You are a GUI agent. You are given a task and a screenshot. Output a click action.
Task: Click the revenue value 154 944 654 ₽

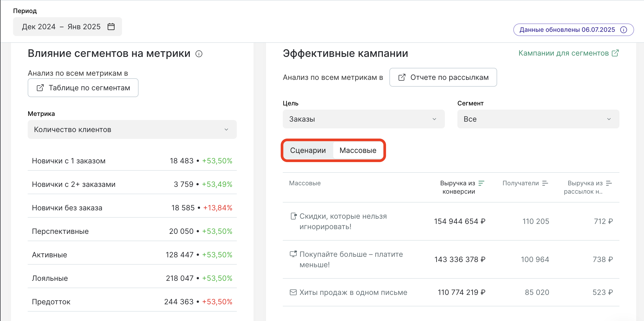(x=460, y=221)
